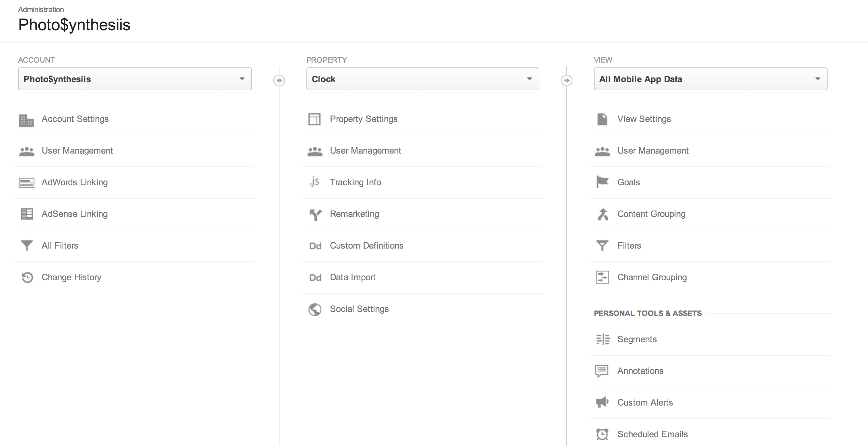Click the Social Settings globe icon
Viewport: 868px width, 446px height.
pos(315,309)
